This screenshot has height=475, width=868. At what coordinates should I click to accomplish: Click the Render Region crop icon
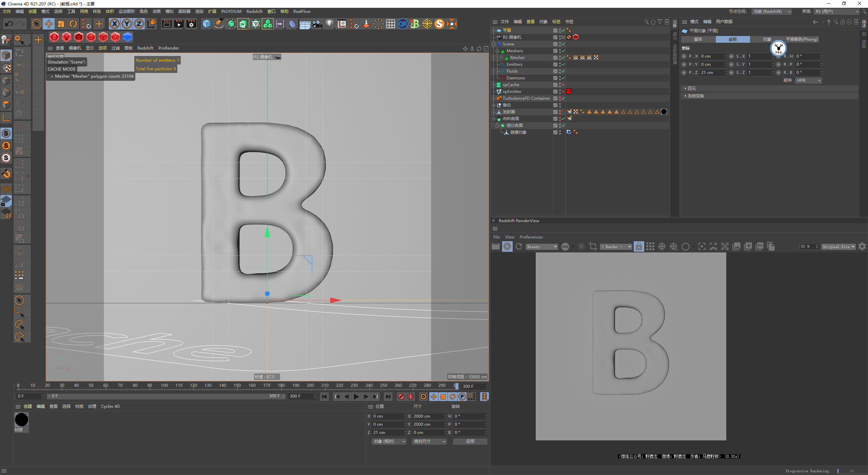click(593, 247)
